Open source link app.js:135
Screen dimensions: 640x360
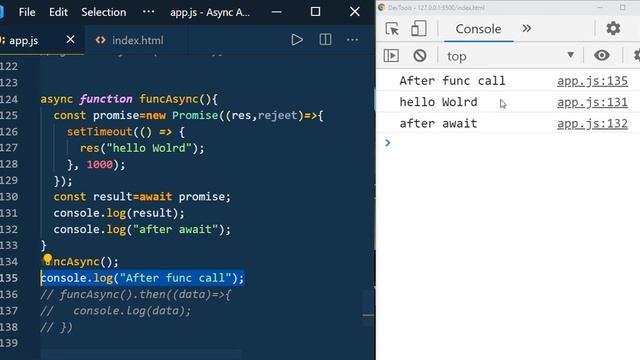[592, 81]
